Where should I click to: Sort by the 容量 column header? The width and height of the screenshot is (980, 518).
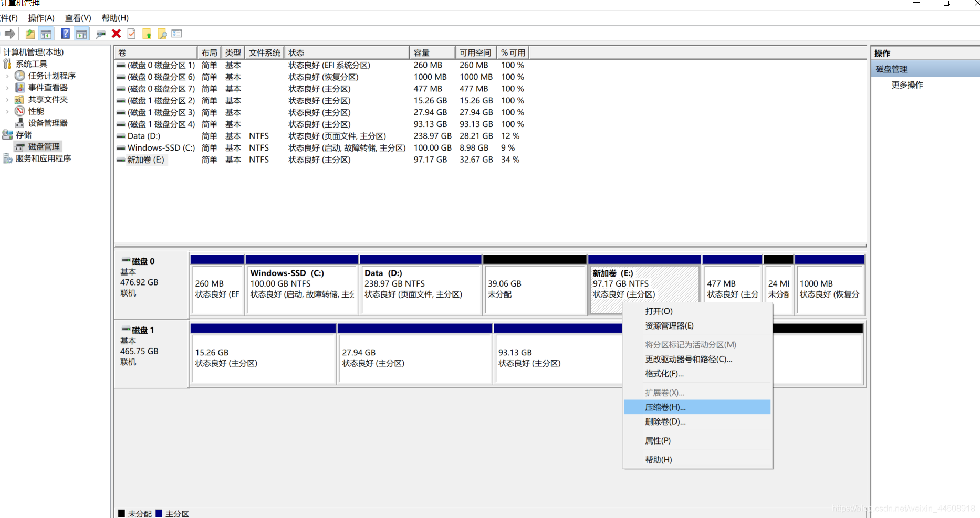point(432,52)
